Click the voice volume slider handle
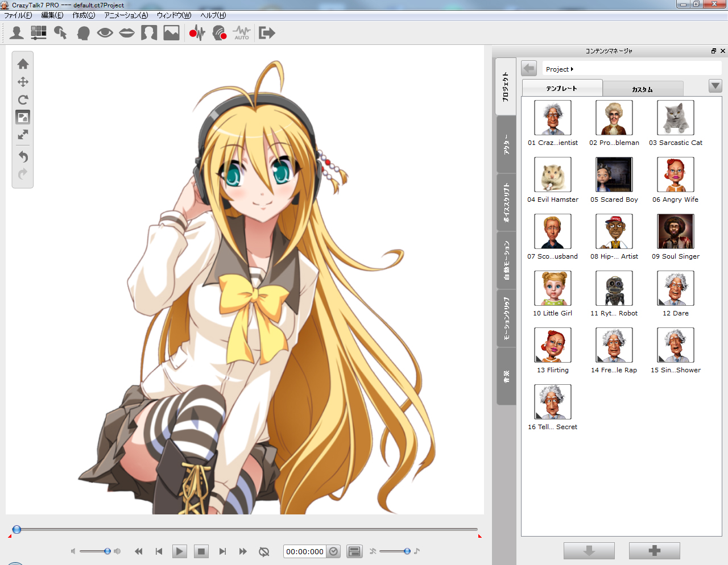This screenshot has width=728, height=565. coord(107,551)
